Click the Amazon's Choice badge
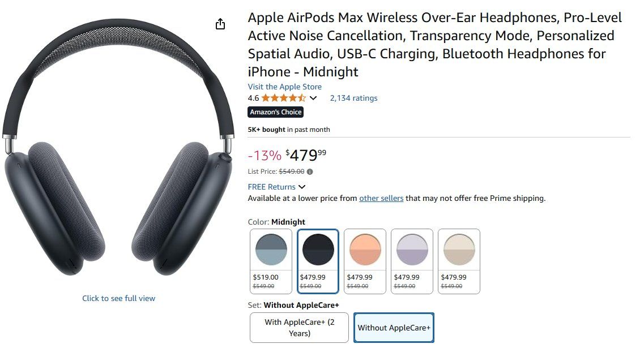The height and width of the screenshot is (348, 644). coord(276,112)
